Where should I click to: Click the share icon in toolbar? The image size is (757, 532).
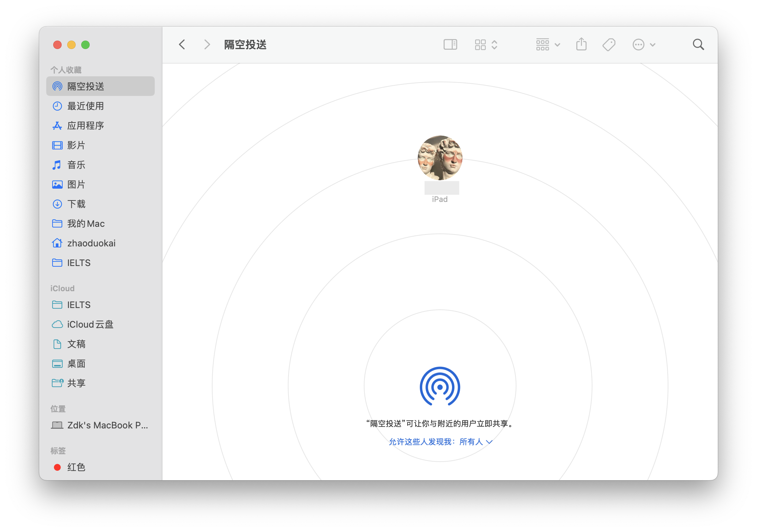[581, 44]
